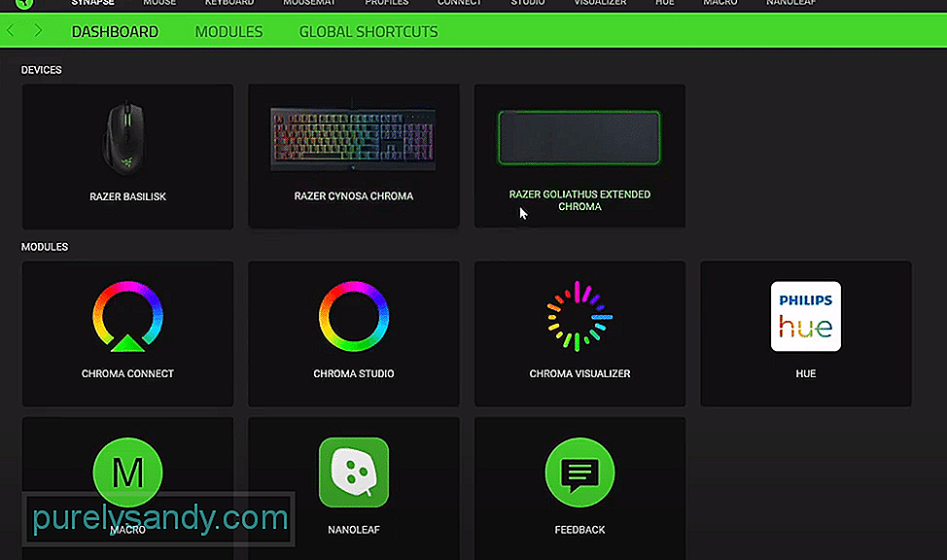
Task: Open the Hue top menu
Action: pyautogui.click(x=665, y=3)
